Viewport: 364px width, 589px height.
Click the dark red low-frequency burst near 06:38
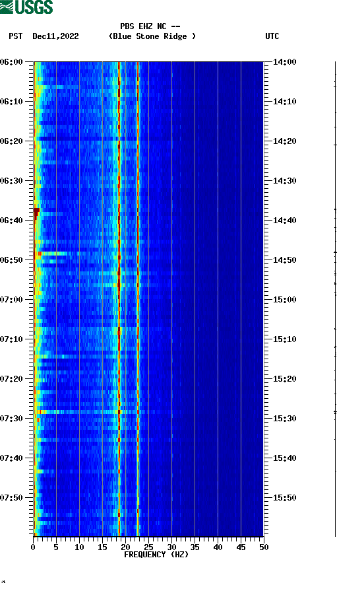(x=36, y=213)
